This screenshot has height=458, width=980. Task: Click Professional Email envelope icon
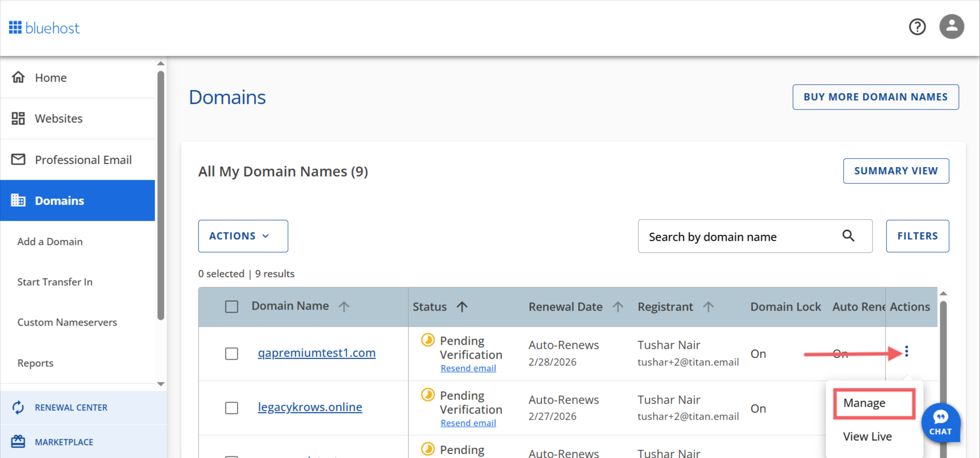click(x=18, y=159)
